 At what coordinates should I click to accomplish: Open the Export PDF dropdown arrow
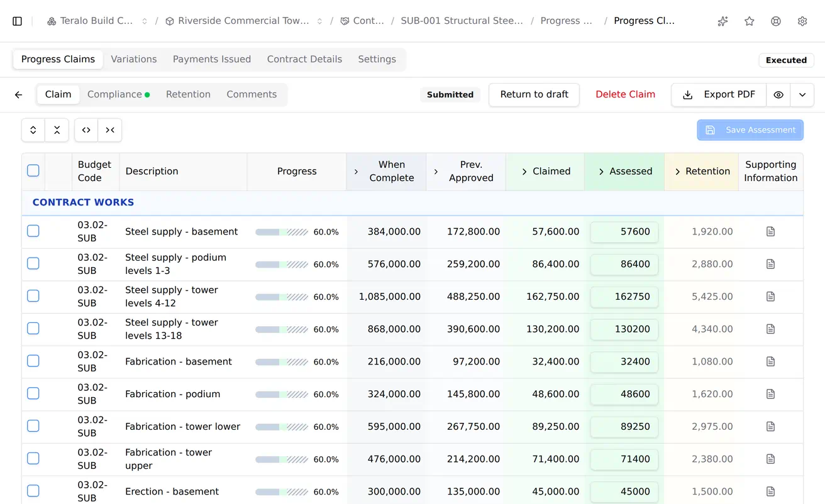click(x=802, y=95)
